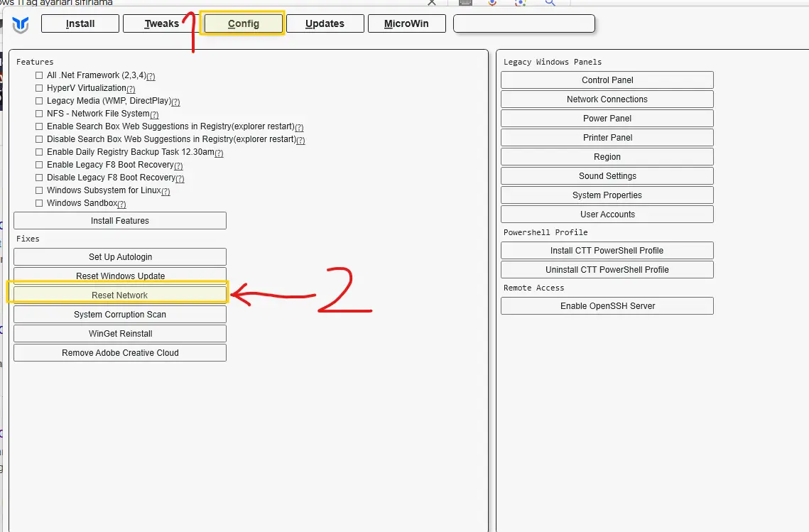Screen dimensions: 809x532
Task: Open (?) help for Disable Search Box Web Suggestions
Action: click(300, 141)
